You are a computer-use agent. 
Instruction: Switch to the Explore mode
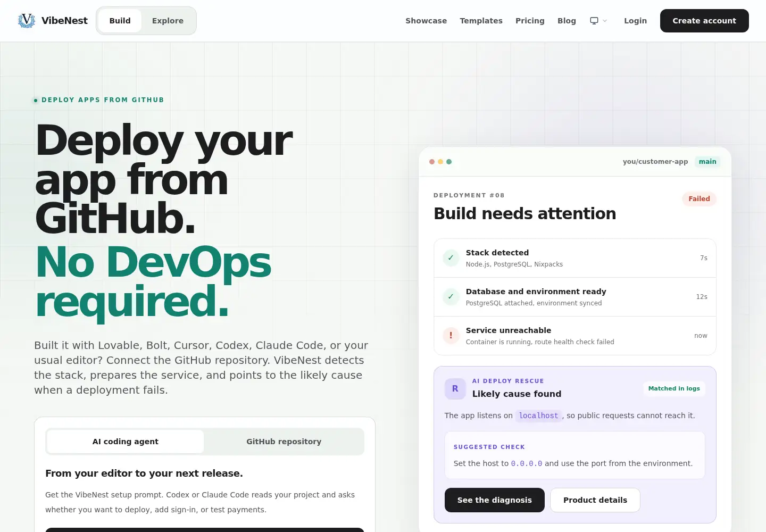(168, 21)
